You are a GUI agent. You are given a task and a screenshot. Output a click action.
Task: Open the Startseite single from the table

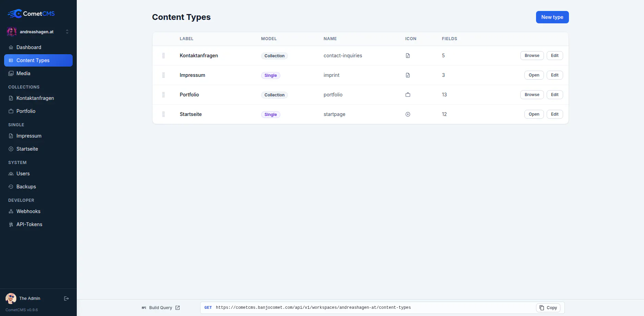pos(534,114)
